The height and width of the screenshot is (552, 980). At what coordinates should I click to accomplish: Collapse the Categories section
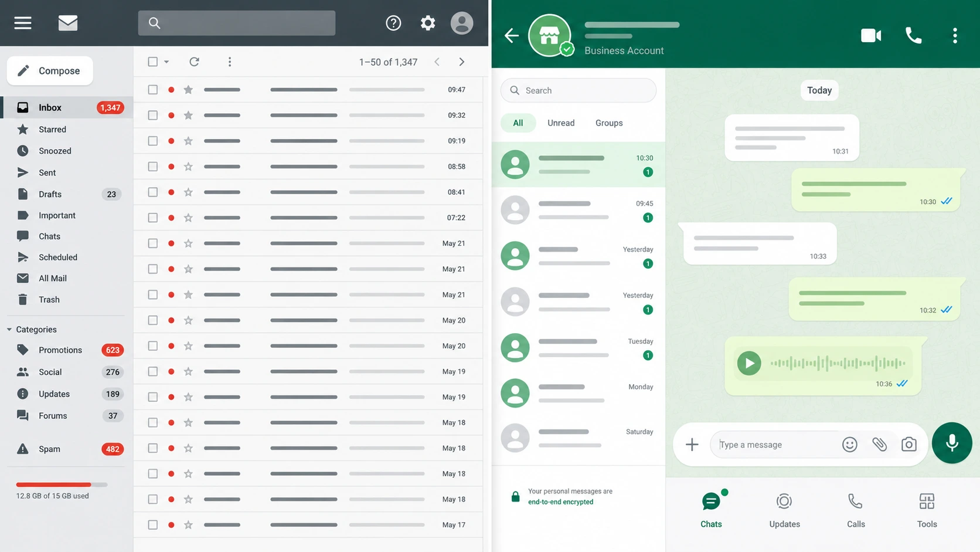9,330
